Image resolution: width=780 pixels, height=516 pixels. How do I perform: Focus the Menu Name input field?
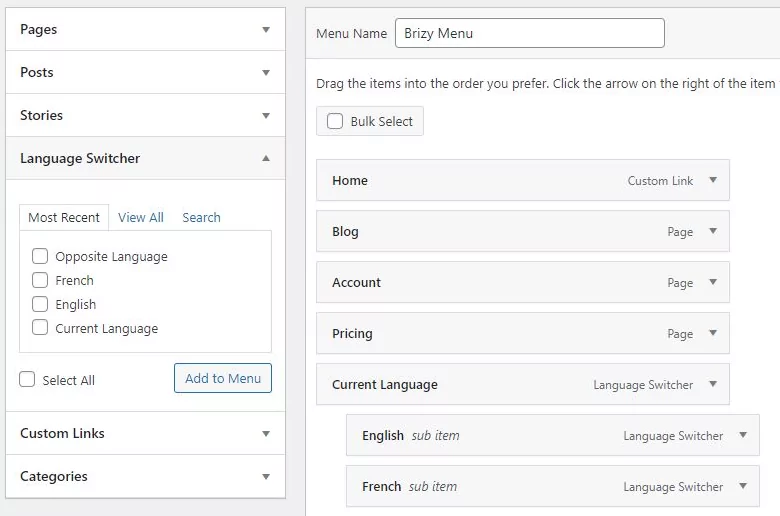tap(530, 33)
